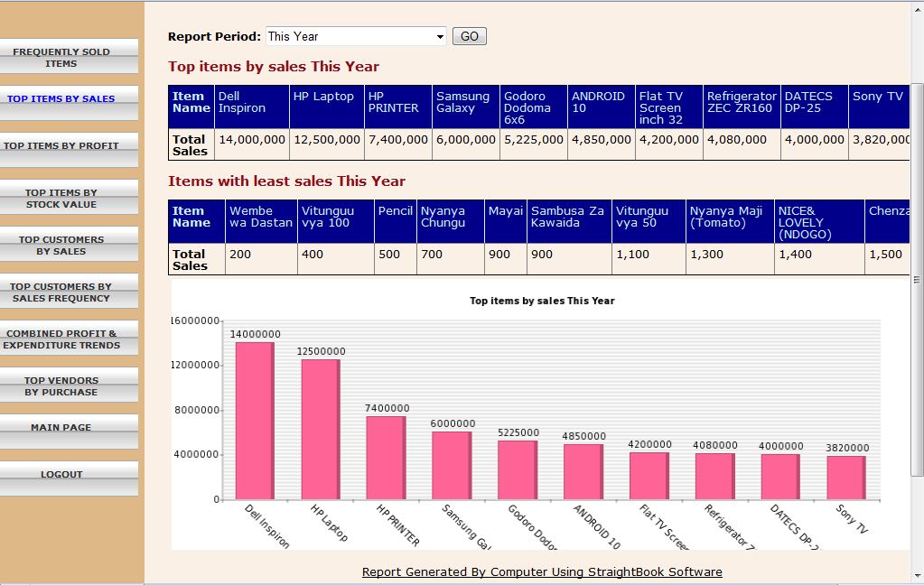The image size is (924, 585).
Task: Select the Pencil header cell
Action: [x=396, y=221]
